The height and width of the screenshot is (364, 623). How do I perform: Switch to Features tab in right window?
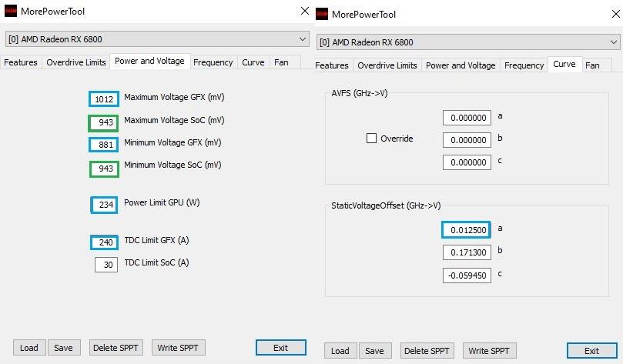332,65
